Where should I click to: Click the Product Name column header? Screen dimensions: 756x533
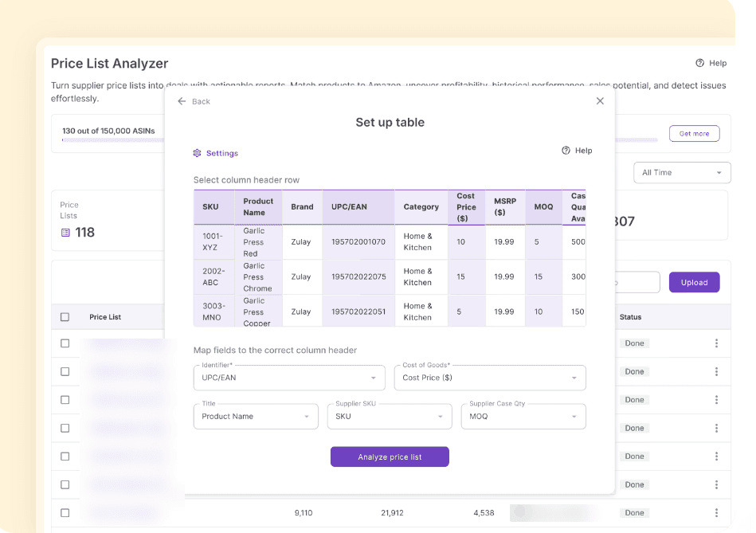258,207
